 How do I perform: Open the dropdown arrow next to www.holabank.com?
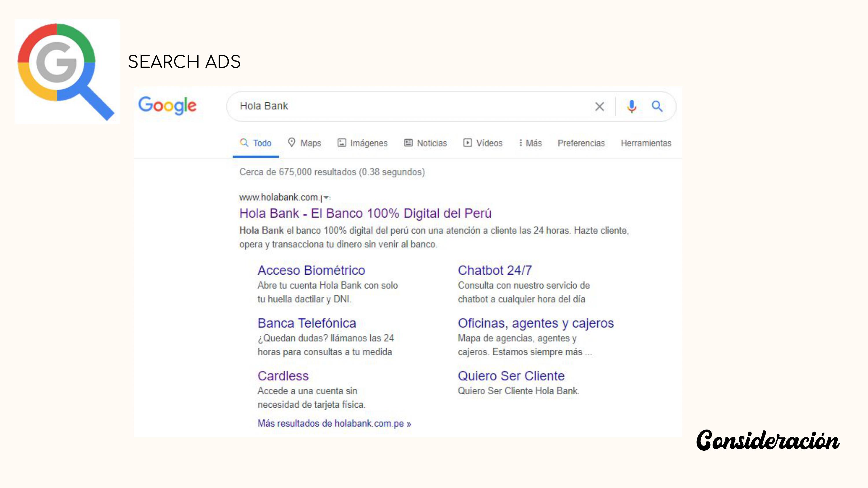point(326,198)
